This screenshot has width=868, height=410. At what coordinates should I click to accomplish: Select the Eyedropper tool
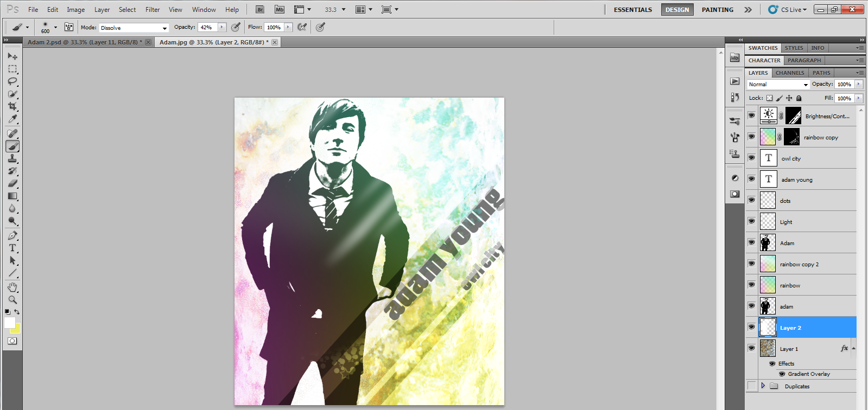click(x=12, y=119)
